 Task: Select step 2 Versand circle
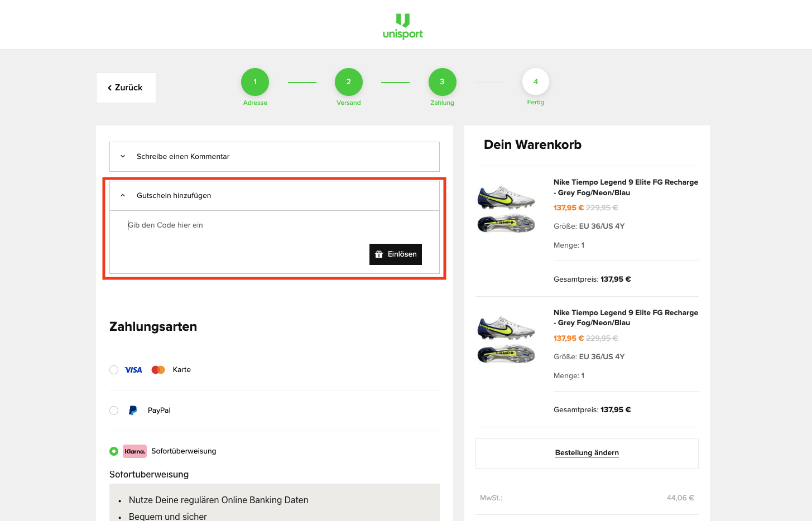pyautogui.click(x=349, y=82)
